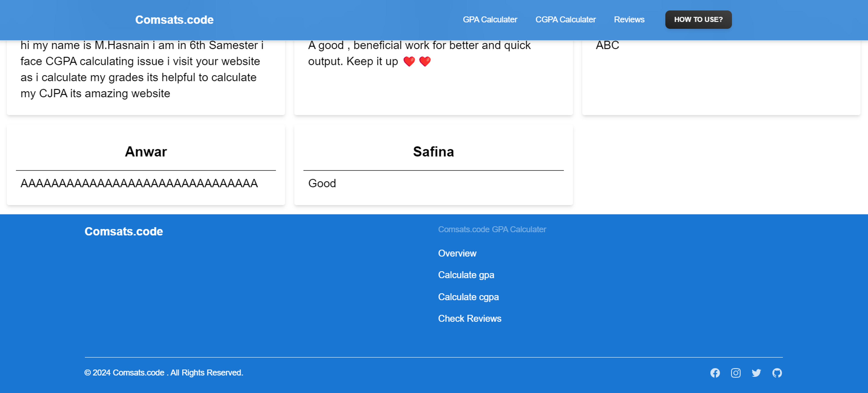Click Anwar's AAAAAAA review text
Screen dimensions: 868x393
(x=139, y=183)
